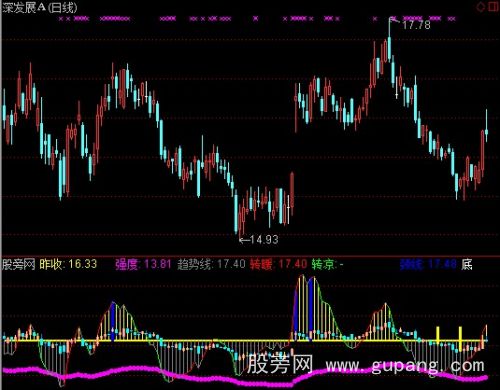Screen dimensions: 500x390
Task: Click the chart title 深发展A(日线)
Action: pos(40,7)
